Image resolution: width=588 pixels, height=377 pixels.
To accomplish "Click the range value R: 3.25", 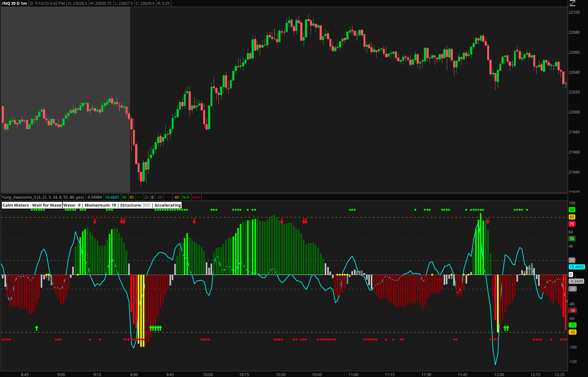I will pyautogui.click(x=163, y=3).
